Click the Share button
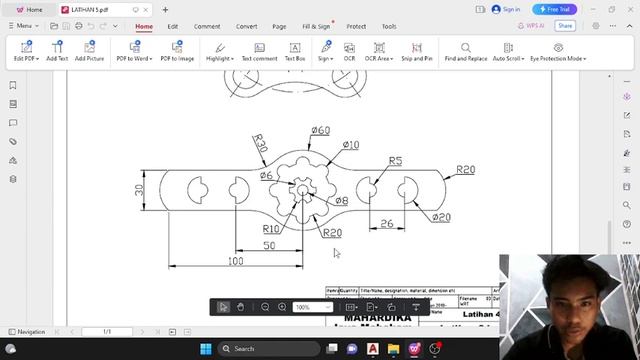Screen dimensions: 640x360 click(565, 26)
